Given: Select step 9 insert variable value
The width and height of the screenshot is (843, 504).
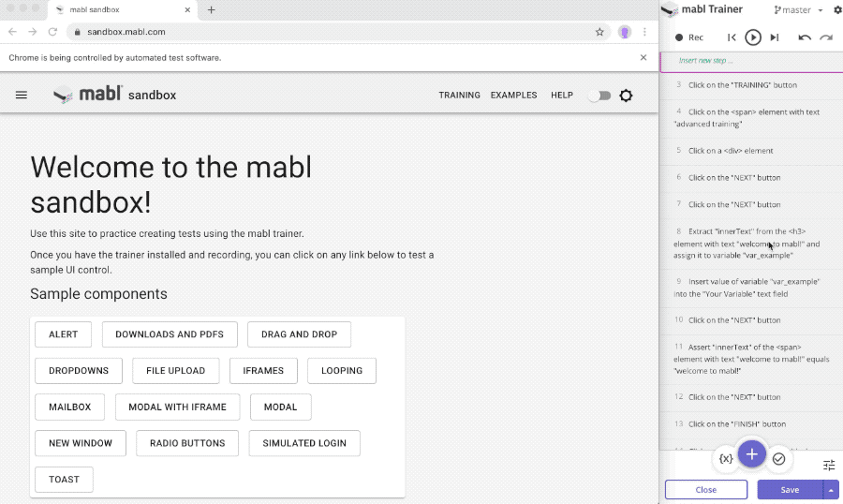Looking at the screenshot, I should 751,288.
